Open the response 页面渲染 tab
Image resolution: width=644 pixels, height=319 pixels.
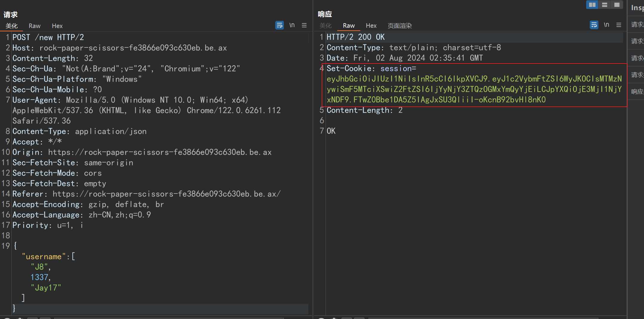coord(400,26)
